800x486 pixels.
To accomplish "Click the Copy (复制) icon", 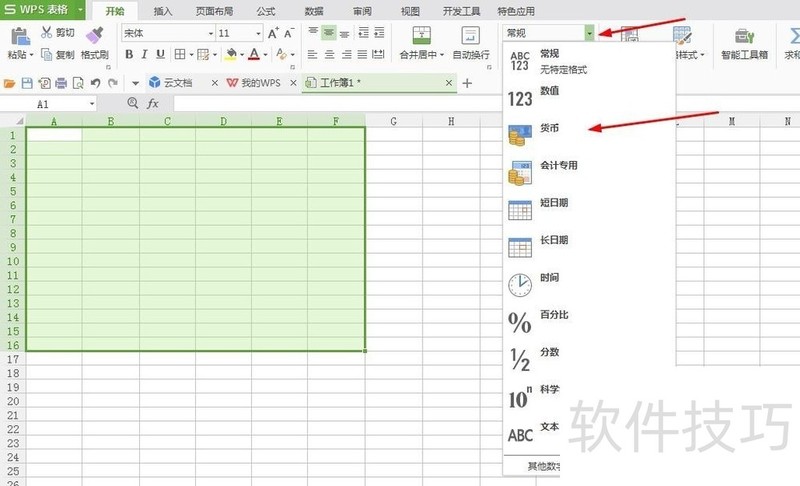I will click(46, 54).
